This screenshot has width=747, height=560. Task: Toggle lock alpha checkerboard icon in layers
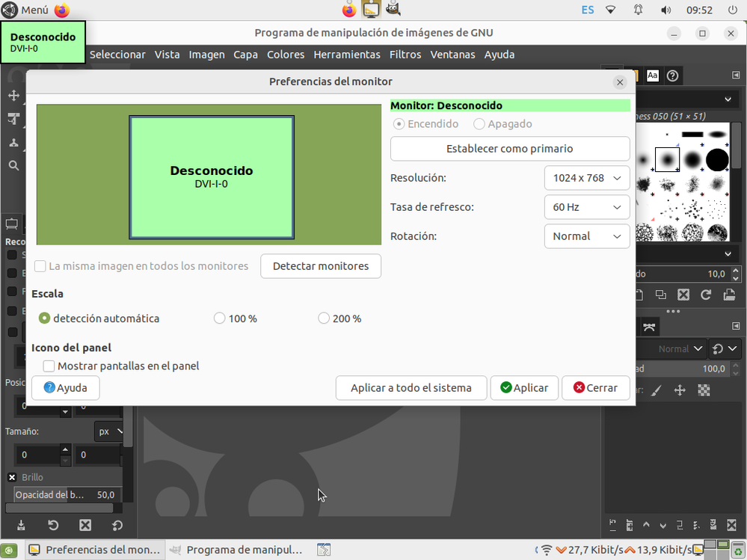pos(704,390)
